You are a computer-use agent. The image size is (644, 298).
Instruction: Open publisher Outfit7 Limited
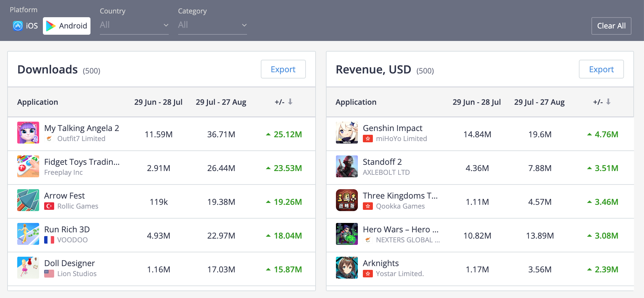[x=81, y=139]
